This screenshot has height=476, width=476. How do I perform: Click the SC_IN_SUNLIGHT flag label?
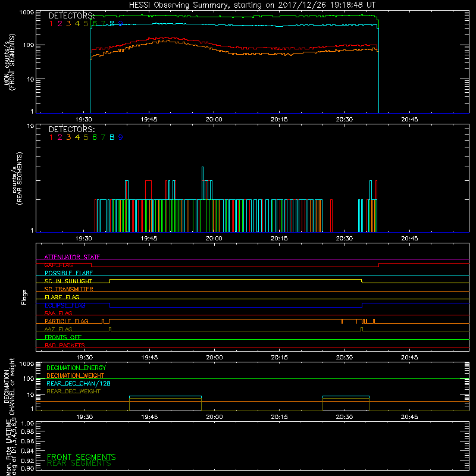click(68, 281)
